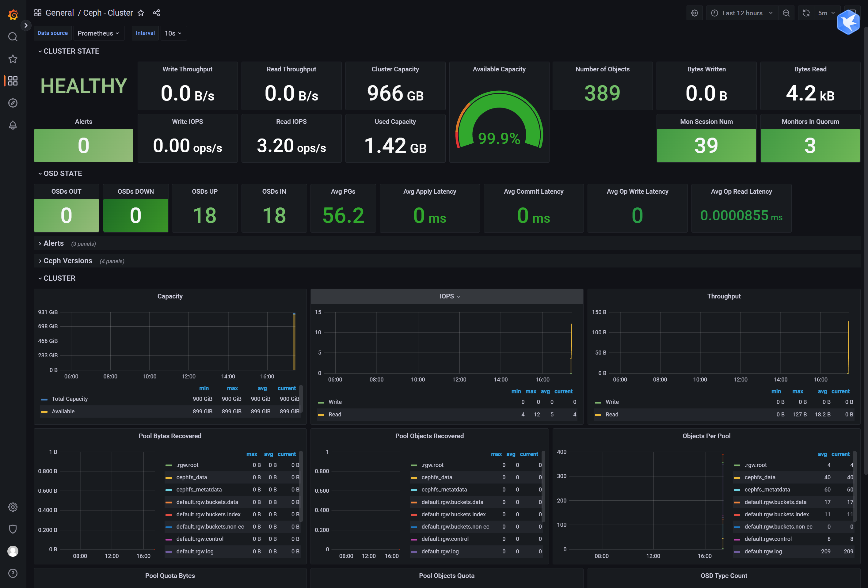
Task: Open the Search dashboards icon
Action: pos(13,36)
